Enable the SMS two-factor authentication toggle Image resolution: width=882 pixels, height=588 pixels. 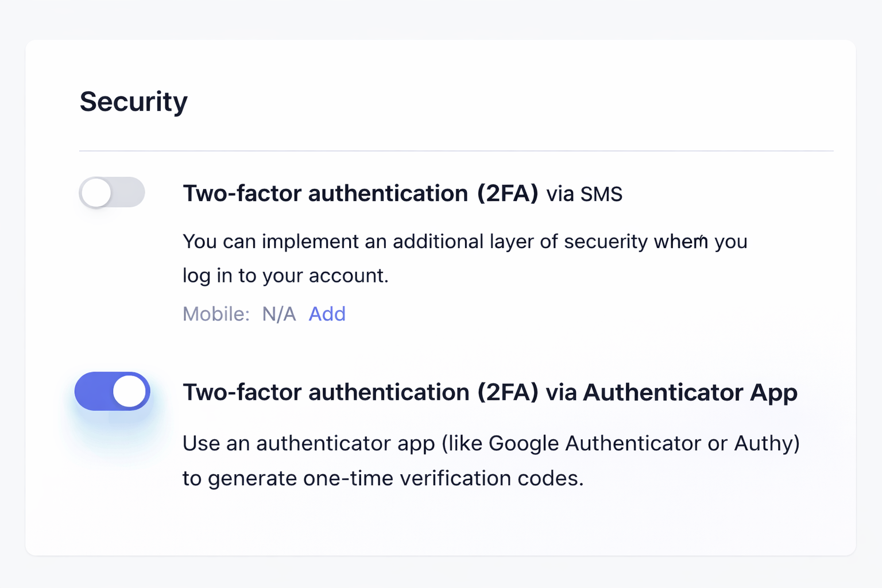point(112,192)
